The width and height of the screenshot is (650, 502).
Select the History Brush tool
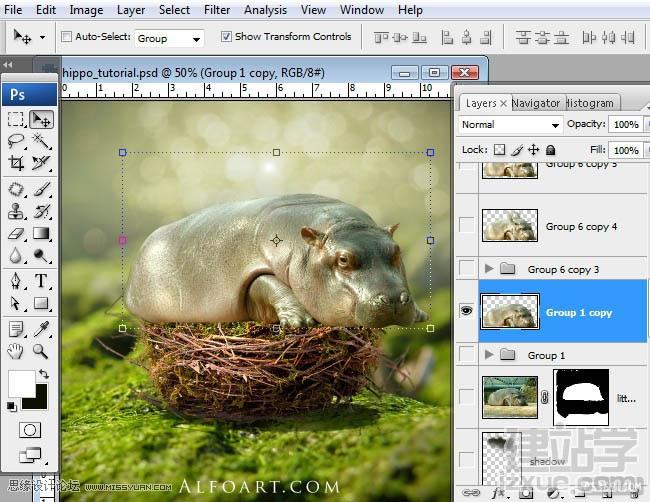41,211
